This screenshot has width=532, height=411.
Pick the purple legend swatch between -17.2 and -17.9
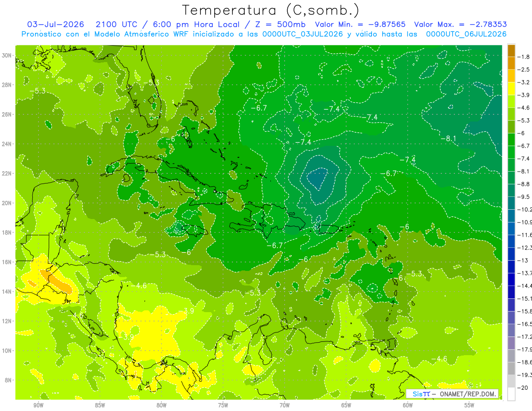click(511, 342)
